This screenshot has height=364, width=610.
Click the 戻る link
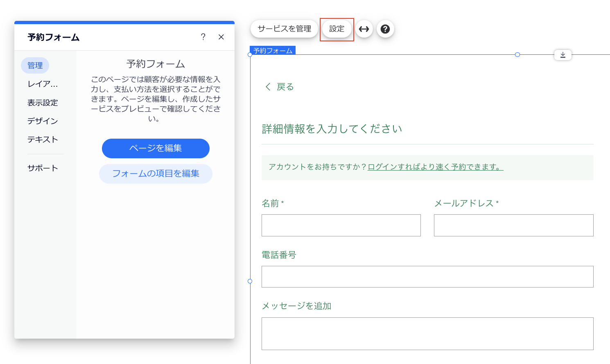click(x=285, y=87)
